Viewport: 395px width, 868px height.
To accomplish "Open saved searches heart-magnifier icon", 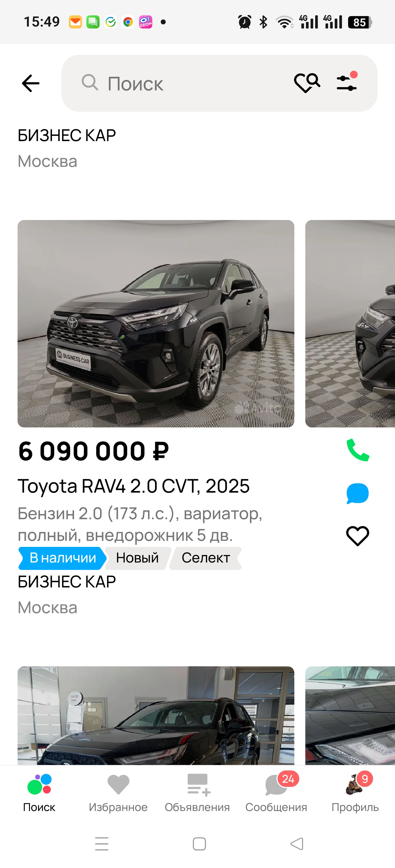I will click(x=307, y=83).
